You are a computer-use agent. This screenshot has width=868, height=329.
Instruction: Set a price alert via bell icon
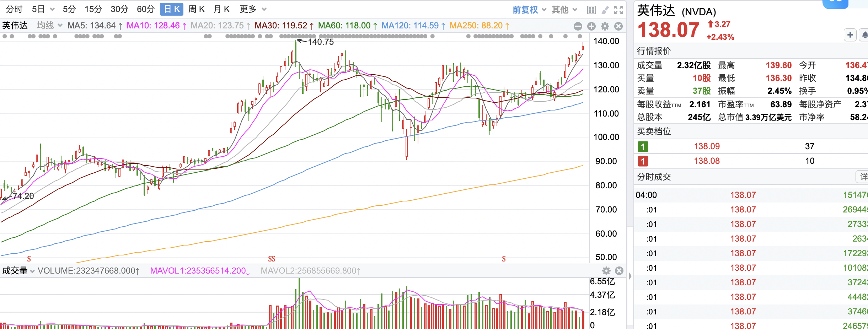click(x=865, y=35)
